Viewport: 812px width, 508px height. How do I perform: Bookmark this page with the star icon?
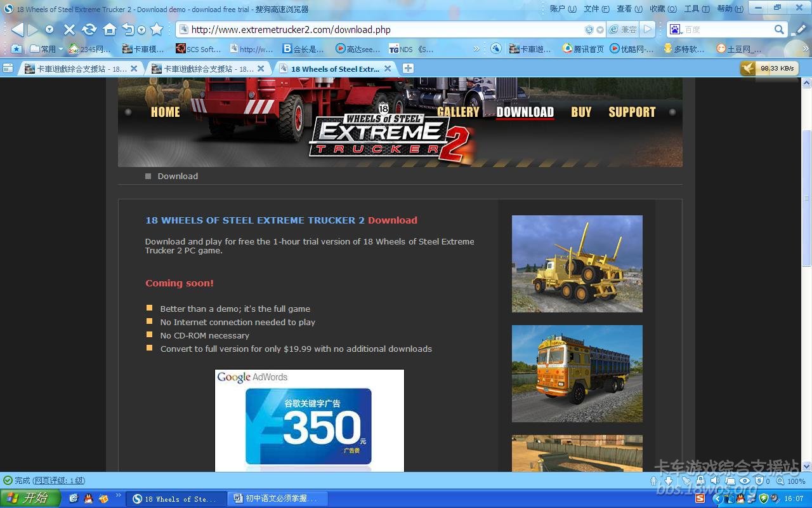coord(157,29)
